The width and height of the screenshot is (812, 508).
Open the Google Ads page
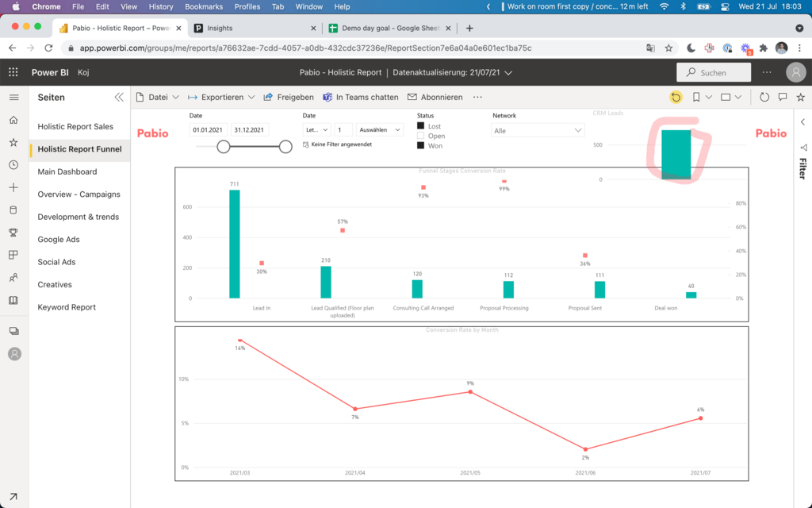pos(59,240)
